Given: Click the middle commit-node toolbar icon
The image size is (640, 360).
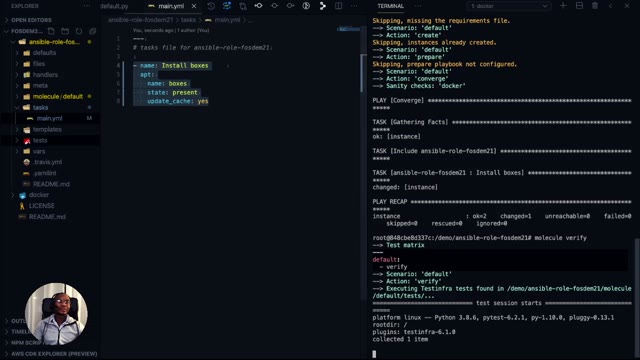Looking at the screenshot, I should pos(274,6).
